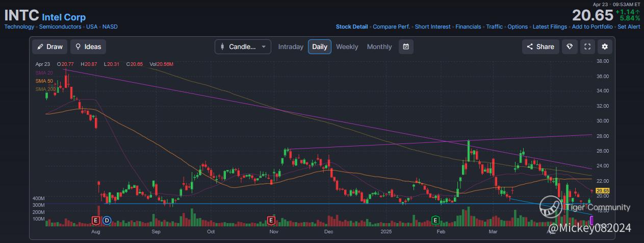The width and height of the screenshot is (644, 243).
Task: Click the dividend D marker
Action: click(107, 221)
